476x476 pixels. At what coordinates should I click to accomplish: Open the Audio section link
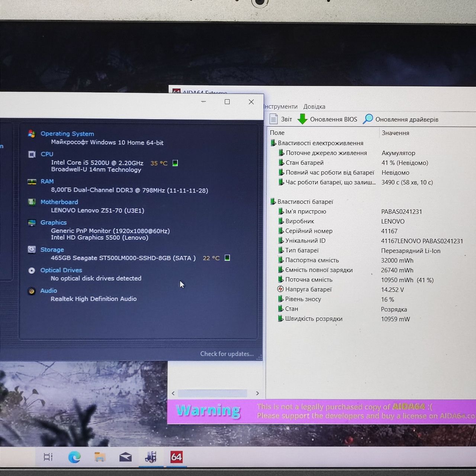(x=49, y=290)
